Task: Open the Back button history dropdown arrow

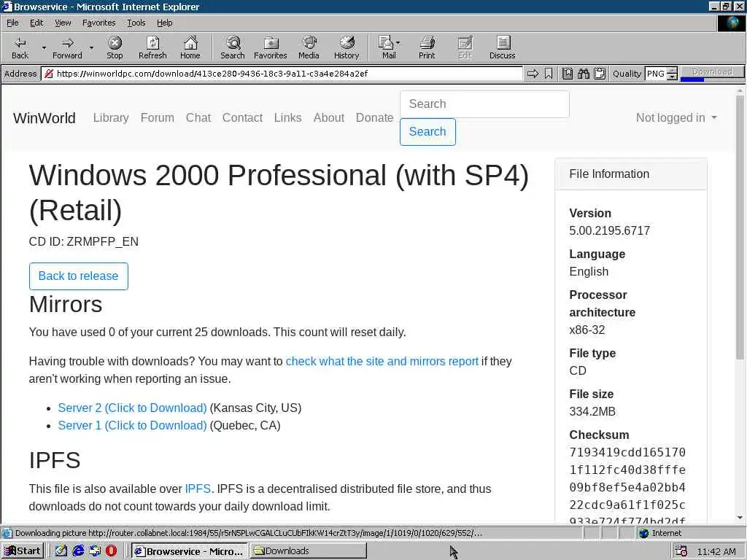Action: [44, 47]
